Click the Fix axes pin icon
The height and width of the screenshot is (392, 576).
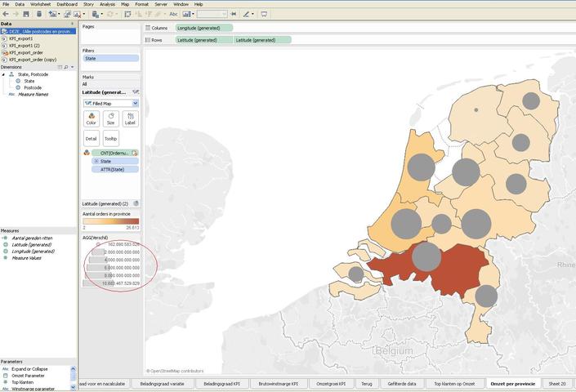(234, 14)
